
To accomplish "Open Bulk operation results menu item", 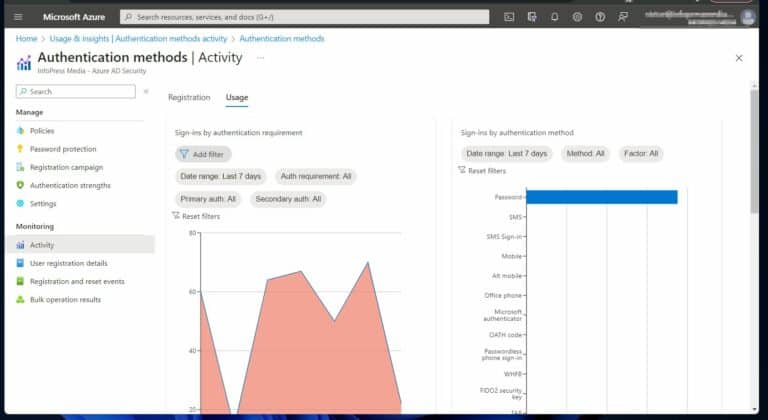I will point(66,299).
